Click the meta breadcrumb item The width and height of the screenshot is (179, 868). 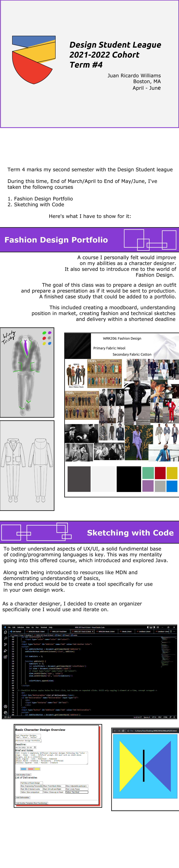74,635
